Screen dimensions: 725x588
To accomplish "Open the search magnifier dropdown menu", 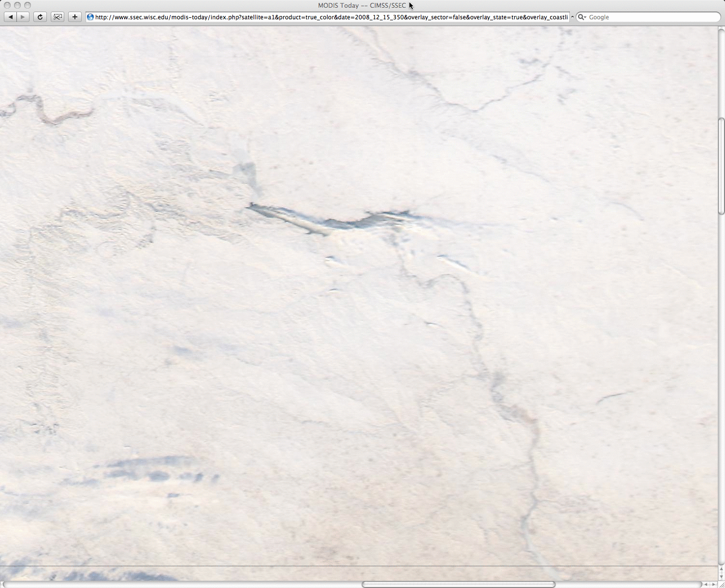I will pos(582,17).
